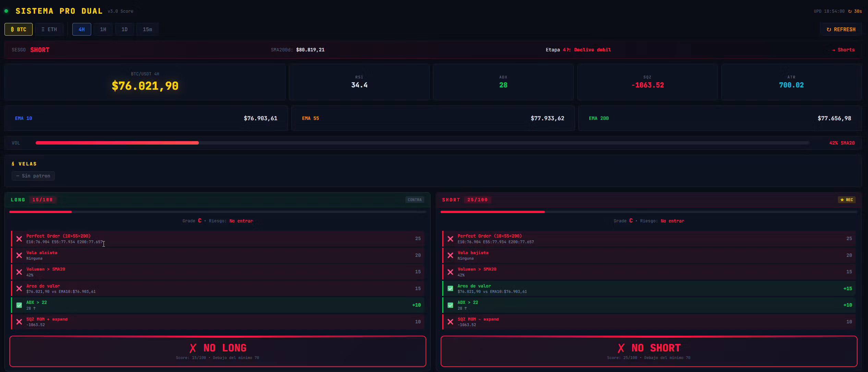Click the EMA 200 value $77.656,98
The width and height of the screenshot is (868, 372).
coord(834,118)
